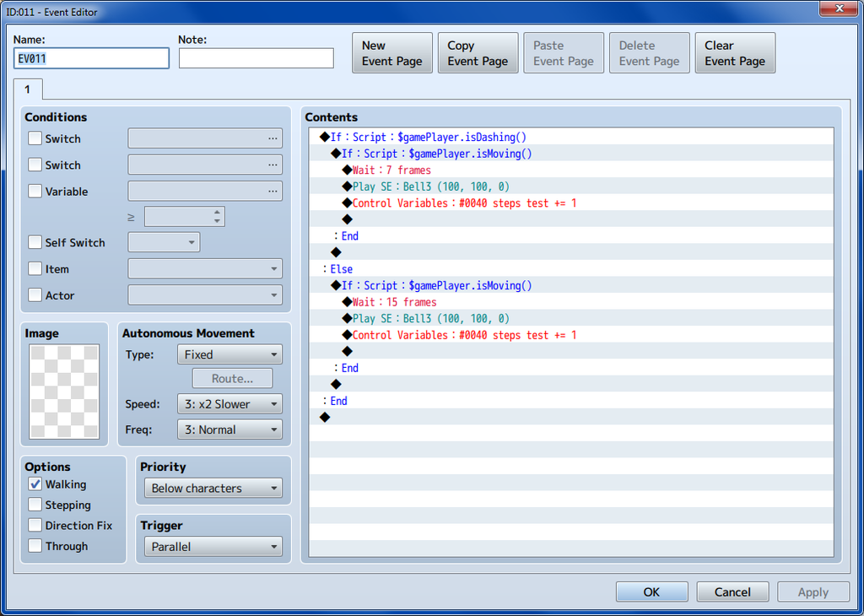The image size is (864, 616).
Task: Open the autonomous movement Type dropdown
Action: tap(229, 354)
